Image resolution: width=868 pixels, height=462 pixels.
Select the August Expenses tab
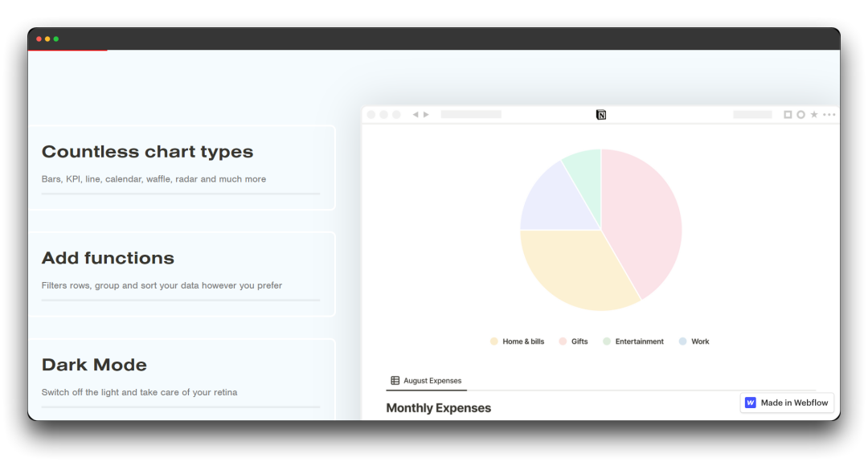tap(426, 381)
